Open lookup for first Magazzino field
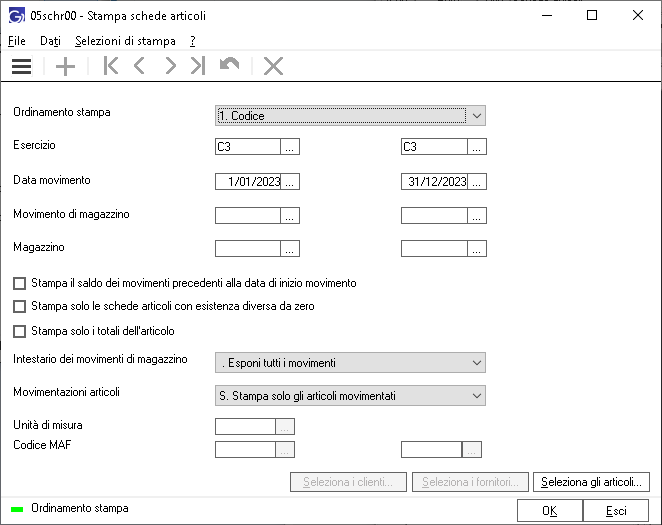The width and height of the screenshot is (662, 525). point(290,249)
